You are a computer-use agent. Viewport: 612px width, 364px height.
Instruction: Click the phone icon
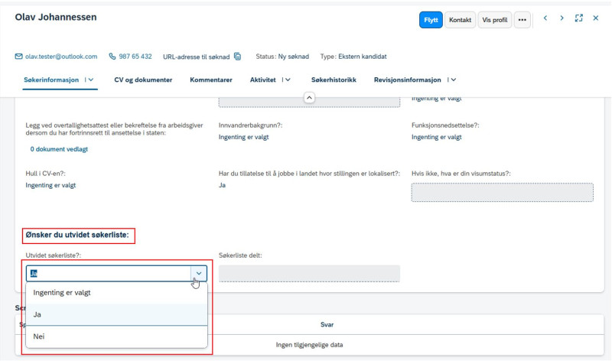112,57
